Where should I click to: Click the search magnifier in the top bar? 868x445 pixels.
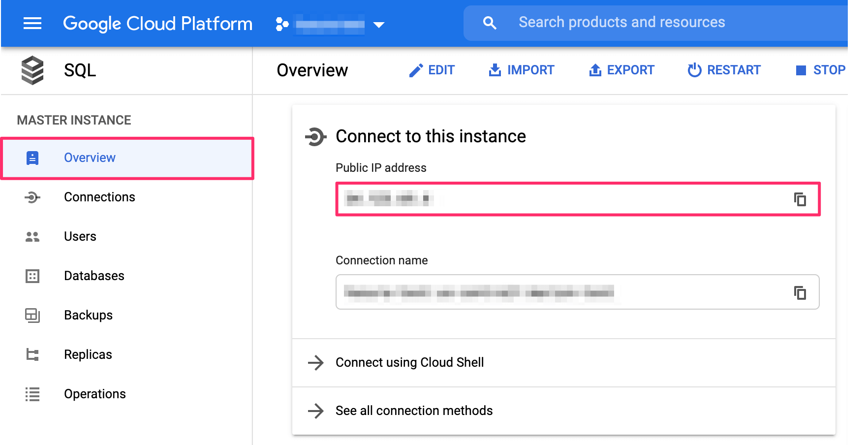(490, 22)
